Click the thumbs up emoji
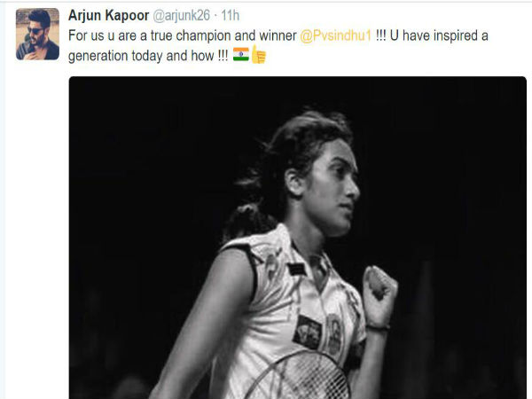The image size is (532, 399). [259, 54]
